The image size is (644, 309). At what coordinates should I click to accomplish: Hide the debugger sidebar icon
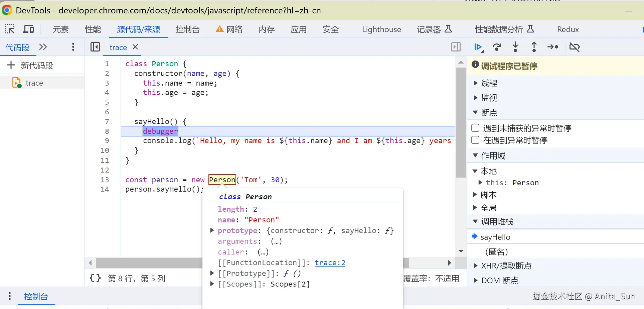[x=456, y=47]
